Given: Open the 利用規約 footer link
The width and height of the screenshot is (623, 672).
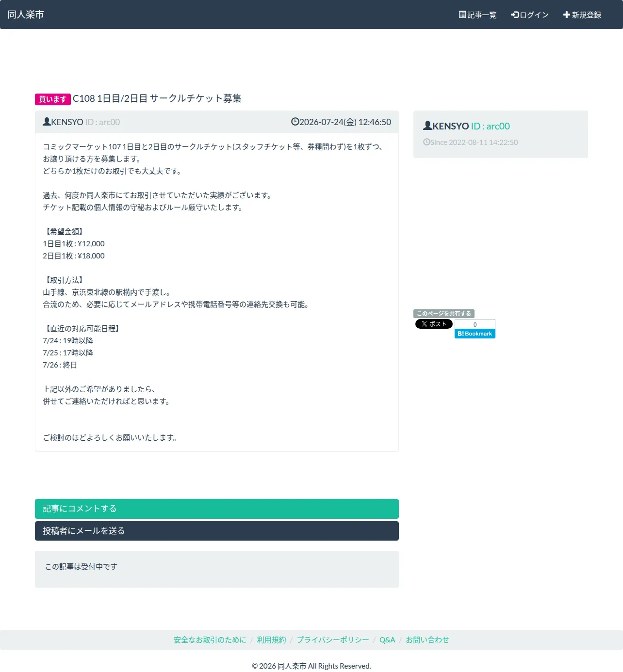Looking at the screenshot, I should (x=272, y=640).
